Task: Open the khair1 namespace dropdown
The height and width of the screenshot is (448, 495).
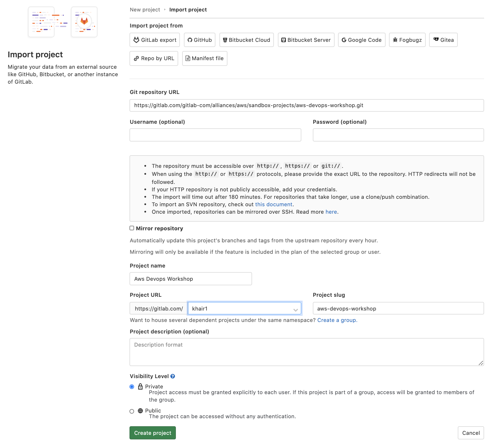Action: [245, 309]
